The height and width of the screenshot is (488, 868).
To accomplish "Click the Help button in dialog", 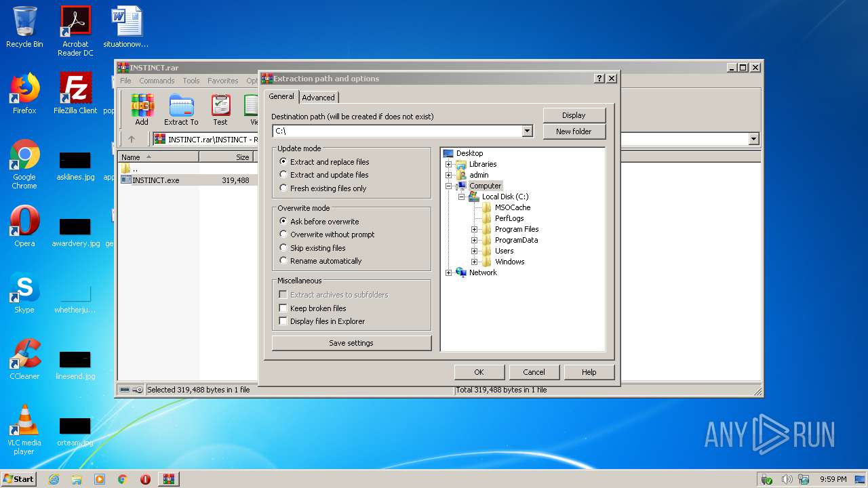I will pyautogui.click(x=589, y=372).
